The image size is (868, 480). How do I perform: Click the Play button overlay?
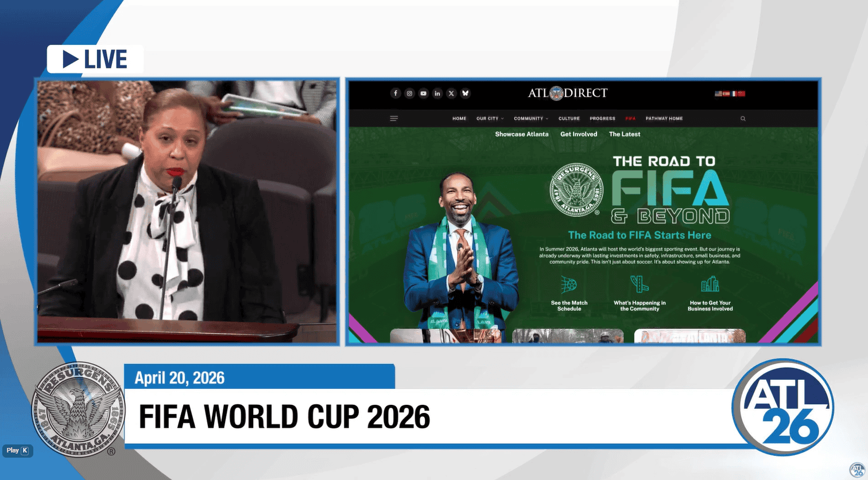pos(17,451)
